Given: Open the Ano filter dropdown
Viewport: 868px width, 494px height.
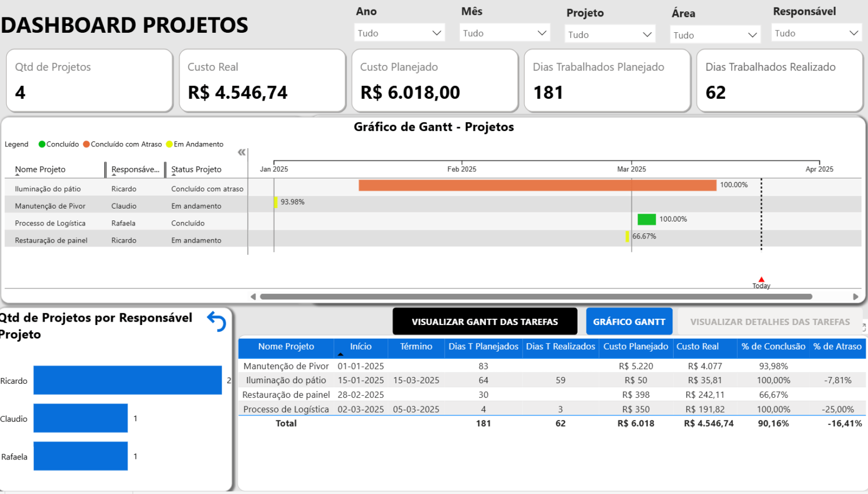Looking at the screenshot, I should point(399,32).
